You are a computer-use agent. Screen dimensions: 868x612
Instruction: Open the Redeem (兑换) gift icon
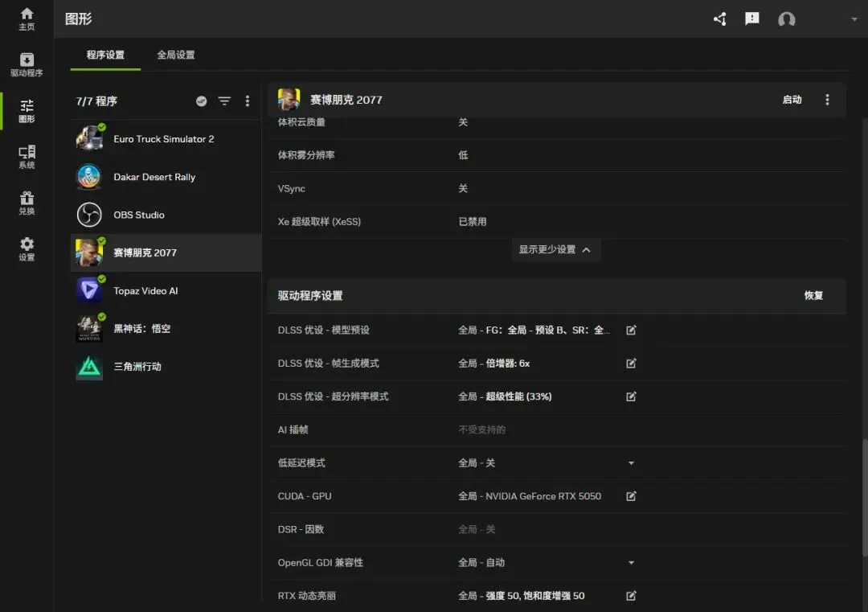coord(27,203)
